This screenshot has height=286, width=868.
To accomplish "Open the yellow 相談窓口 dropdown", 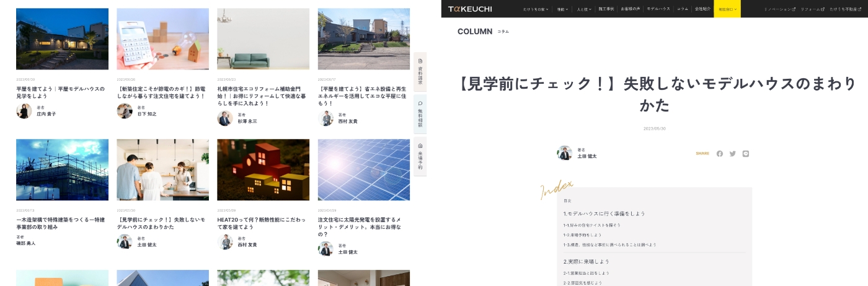I will coord(727,9).
